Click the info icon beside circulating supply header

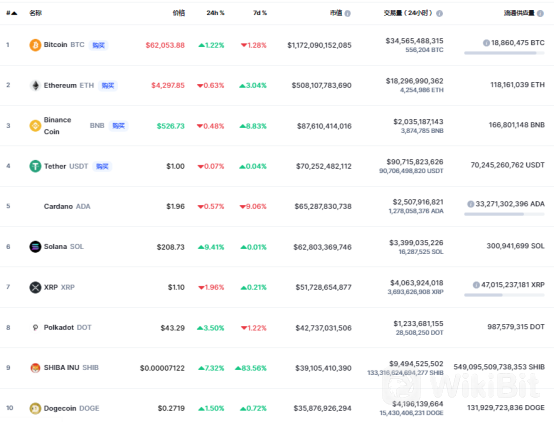(540, 13)
